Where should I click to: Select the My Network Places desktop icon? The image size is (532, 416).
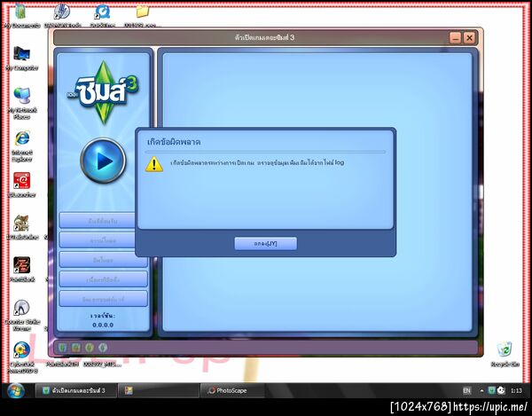(21, 104)
